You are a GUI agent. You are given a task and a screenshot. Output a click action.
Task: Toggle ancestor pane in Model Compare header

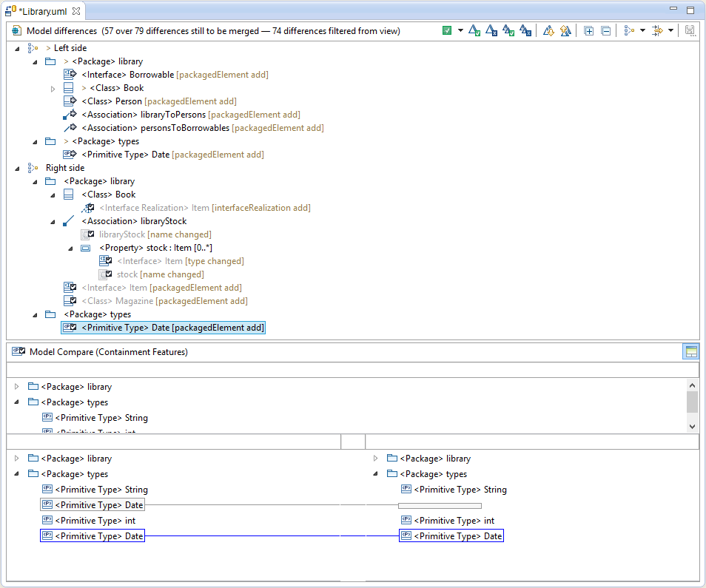click(690, 352)
